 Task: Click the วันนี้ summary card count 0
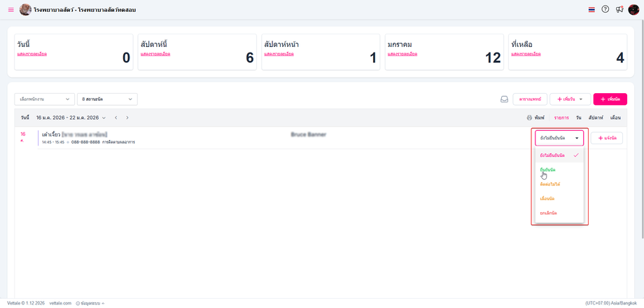pyautogui.click(x=126, y=58)
